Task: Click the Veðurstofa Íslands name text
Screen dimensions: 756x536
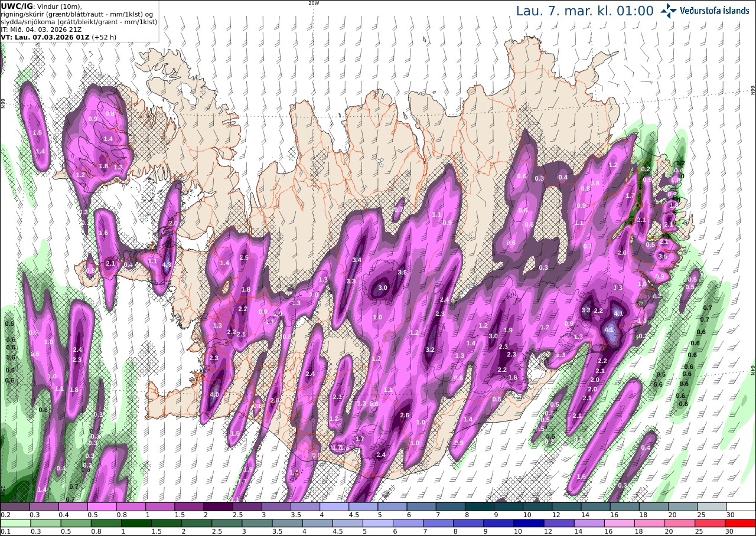Action: coord(714,11)
